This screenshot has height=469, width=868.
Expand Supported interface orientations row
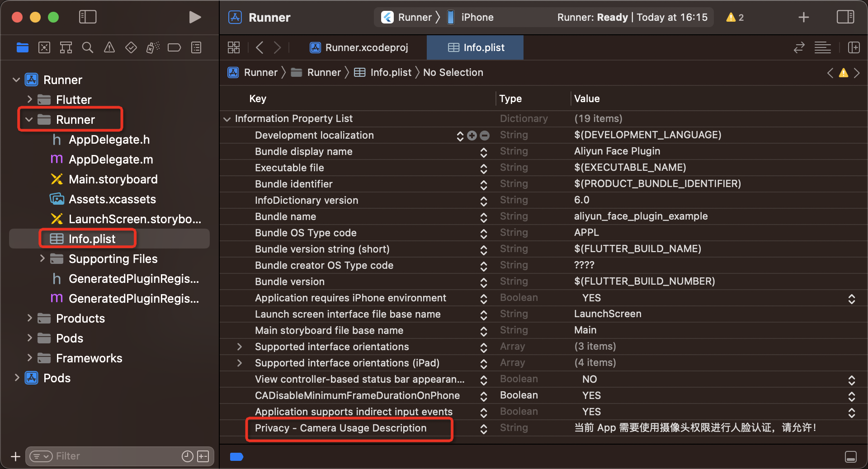point(240,347)
